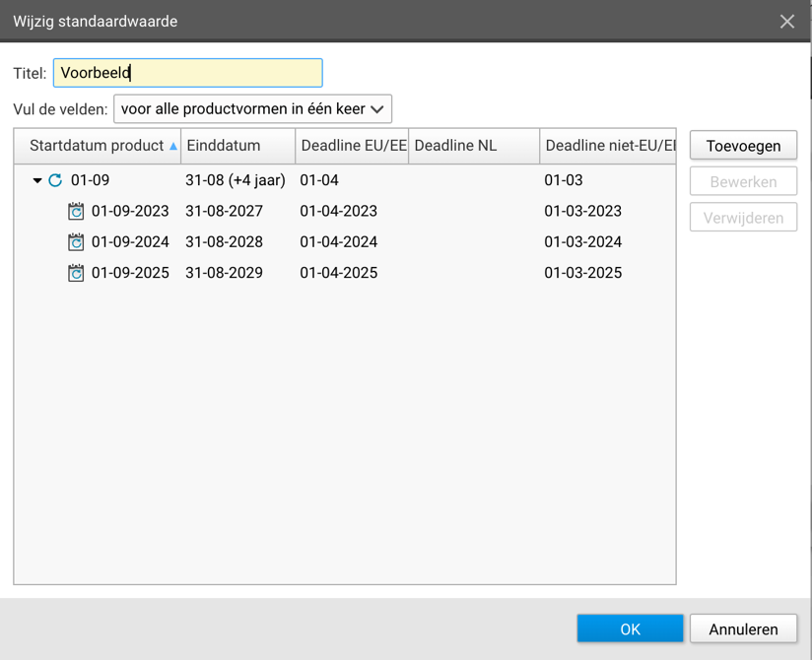Image resolution: width=812 pixels, height=660 pixels.
Task: Click the Verwijderen button
Action: click(x=743, y=218)
